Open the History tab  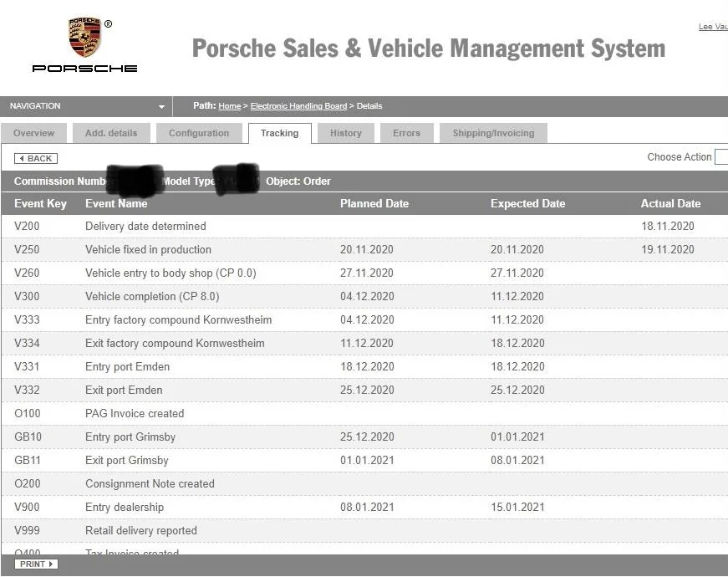346,133
